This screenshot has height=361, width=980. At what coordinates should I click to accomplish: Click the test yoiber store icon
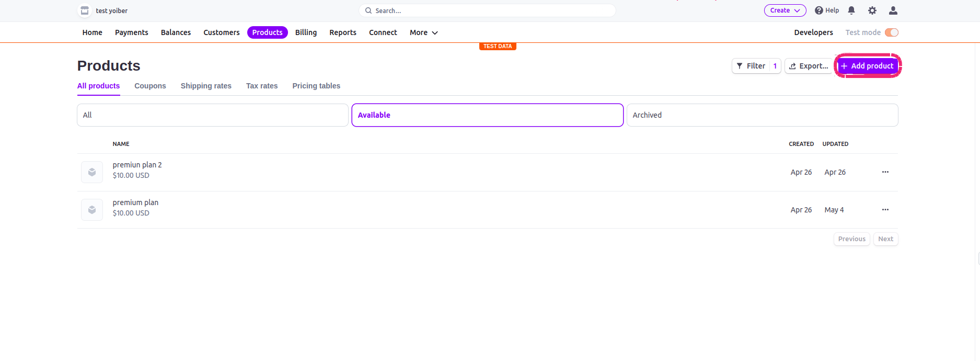(85, 10)
